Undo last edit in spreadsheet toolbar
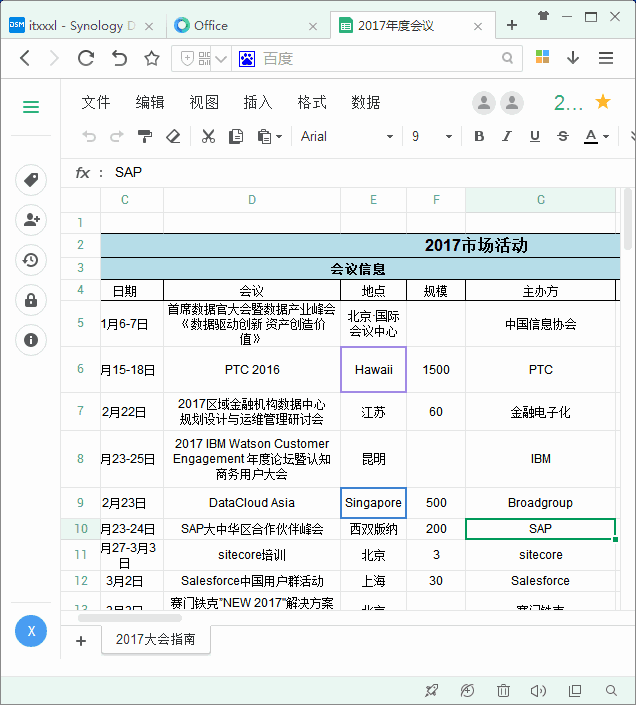 coord(89,136)
